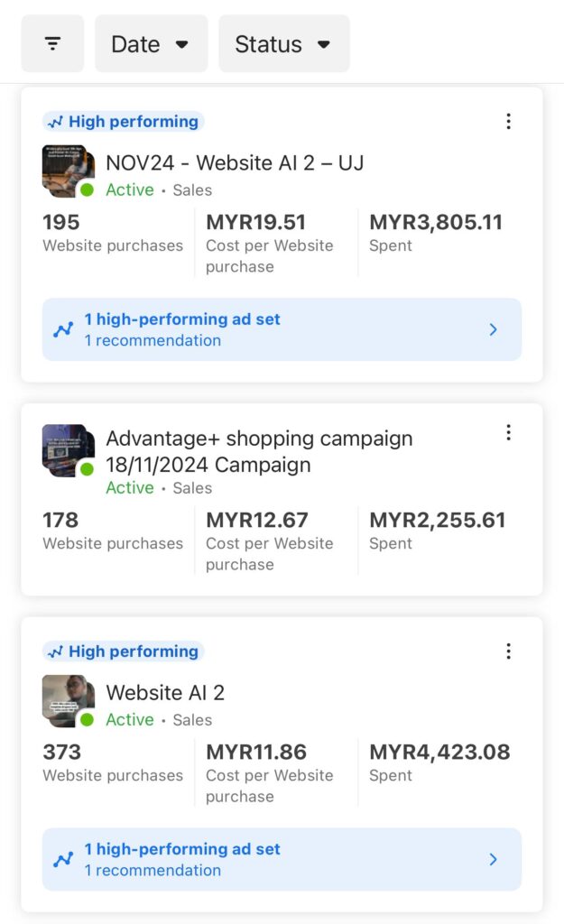Click the Website AI 2 campaign thumbnail
The height and width of the screenshot is (924, 564).
tap(68, 701)
